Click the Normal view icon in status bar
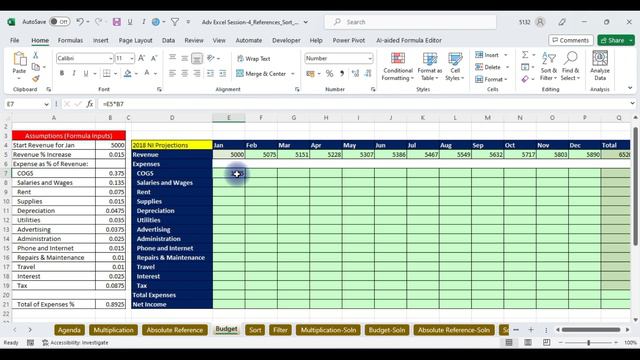640x360 pixels. [x=509, y=342]
